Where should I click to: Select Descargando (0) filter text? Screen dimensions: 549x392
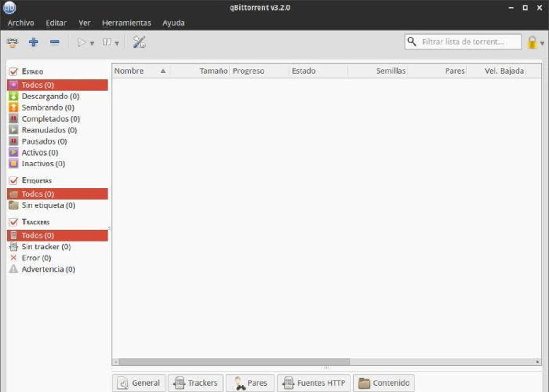click(x=50, y=97)
